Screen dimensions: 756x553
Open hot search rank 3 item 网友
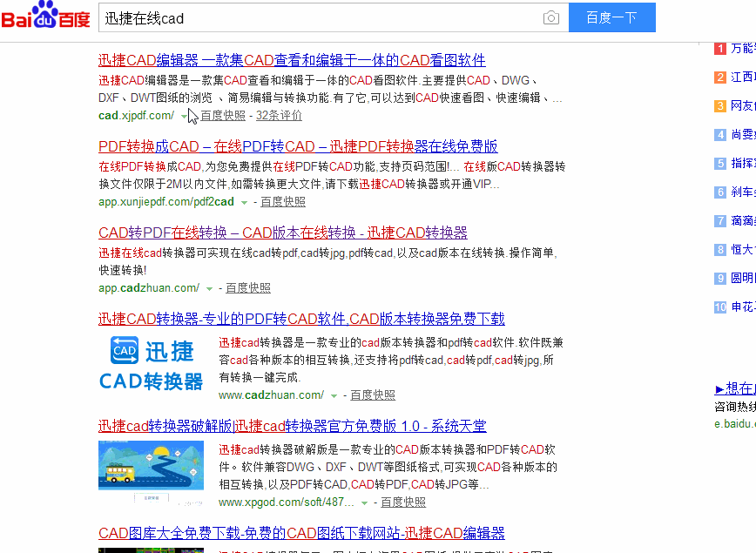(743, 105)
